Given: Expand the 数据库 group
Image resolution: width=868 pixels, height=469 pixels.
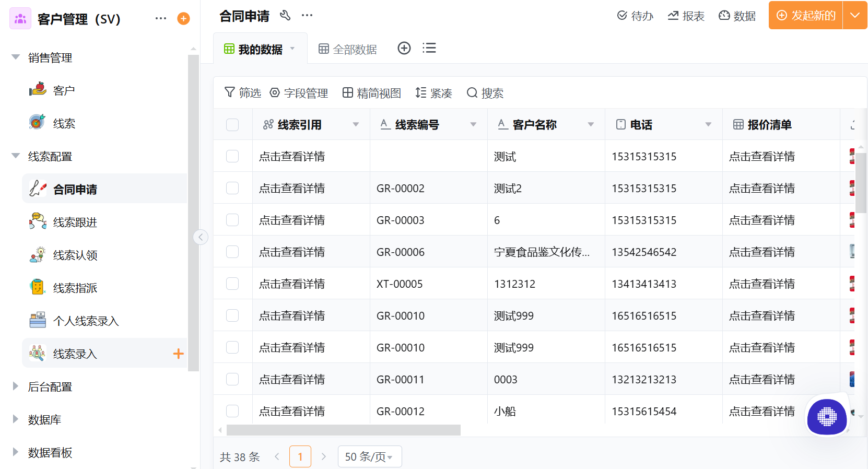Looking at the screenshot, I should tap(16, 419).
